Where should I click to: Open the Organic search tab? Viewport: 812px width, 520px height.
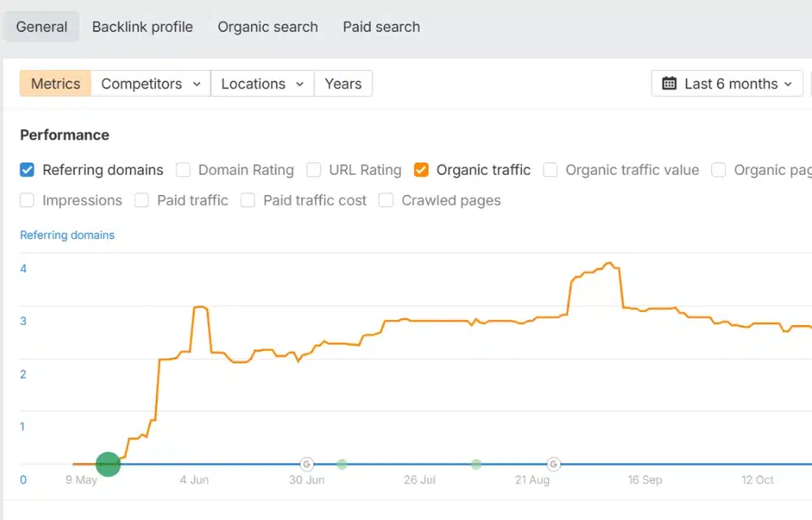tap(268, 27)
